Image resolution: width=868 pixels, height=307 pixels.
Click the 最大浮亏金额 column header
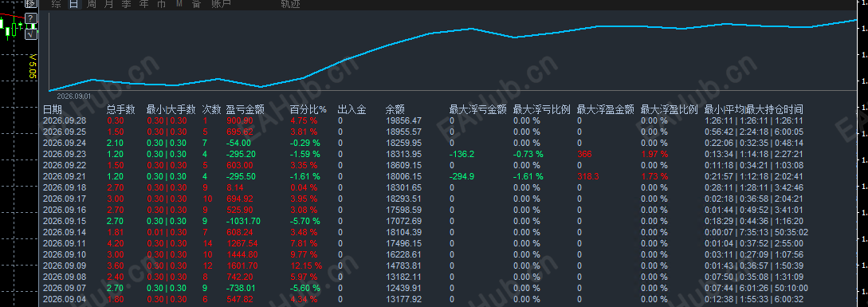click(x=477, y=110)
